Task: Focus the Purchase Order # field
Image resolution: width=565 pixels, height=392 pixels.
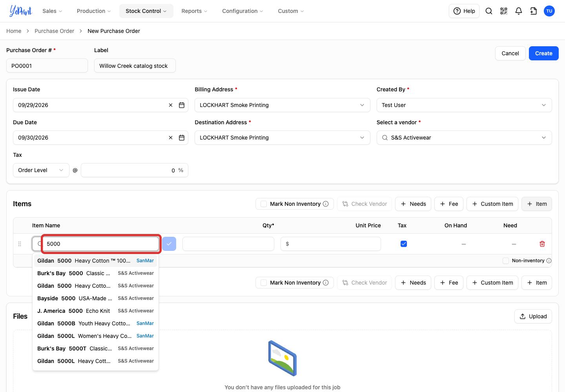Action: click(x=47, y=65)
